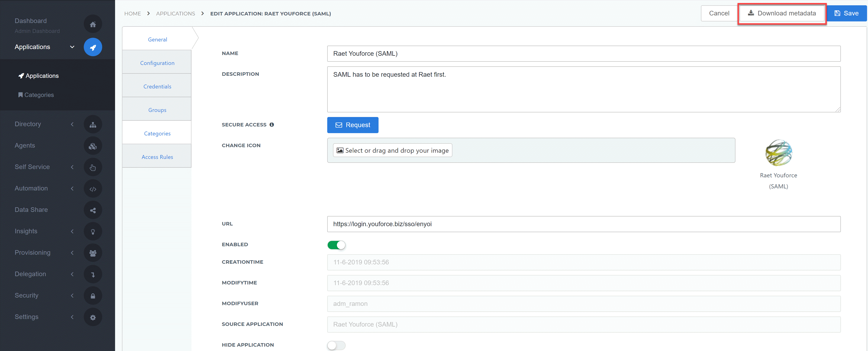Collapse the Applications sidebar menu chevron

click(x=72, y=47)
